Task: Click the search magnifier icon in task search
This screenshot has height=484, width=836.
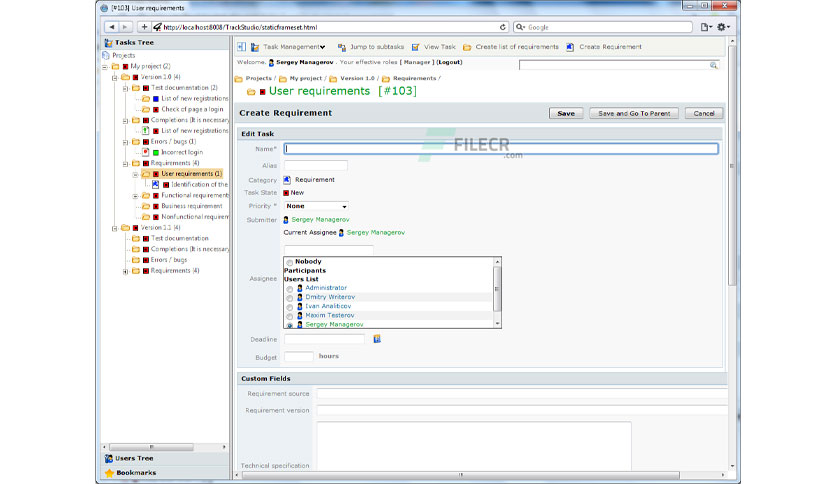Action: pos(713,65)
